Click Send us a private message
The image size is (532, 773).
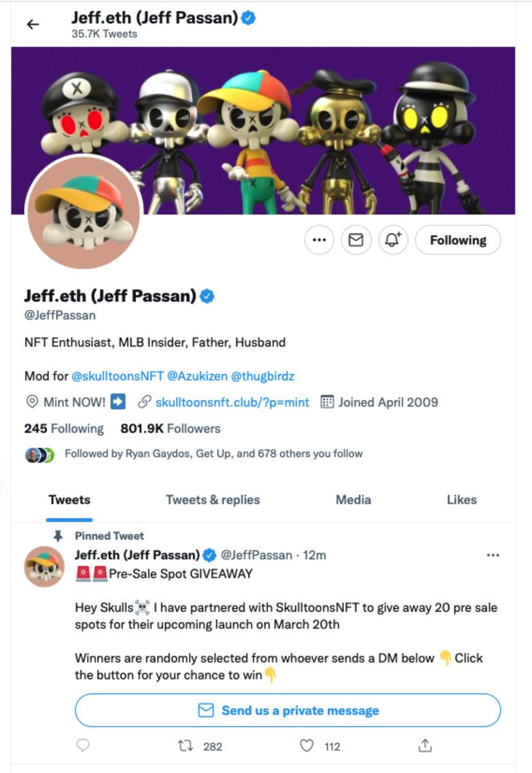pyautogui.click(x=288, y=711)
